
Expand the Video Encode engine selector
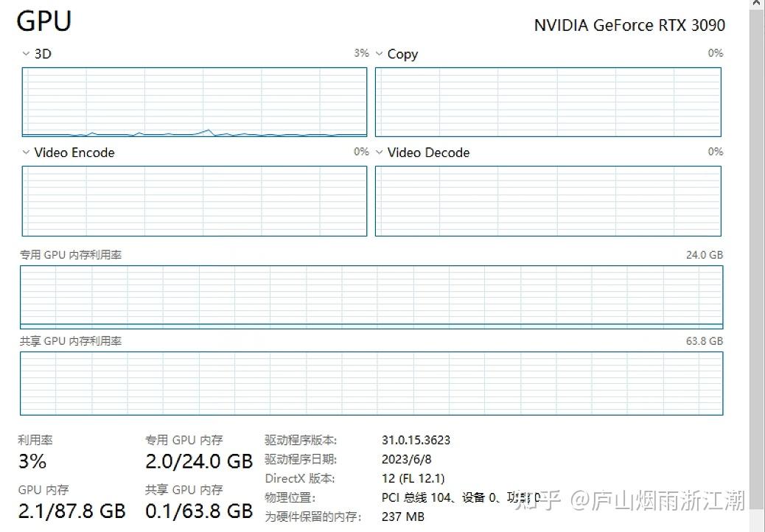point(27,153)
